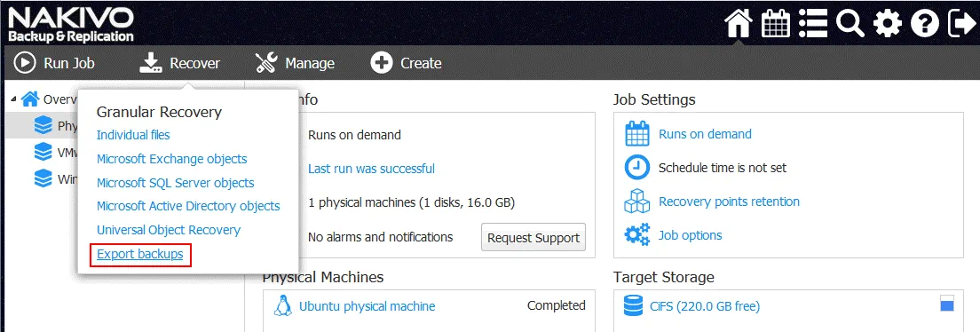Click the Manage tools icon
The height and width of the screenshot is (332, 980).
[266, 62]
